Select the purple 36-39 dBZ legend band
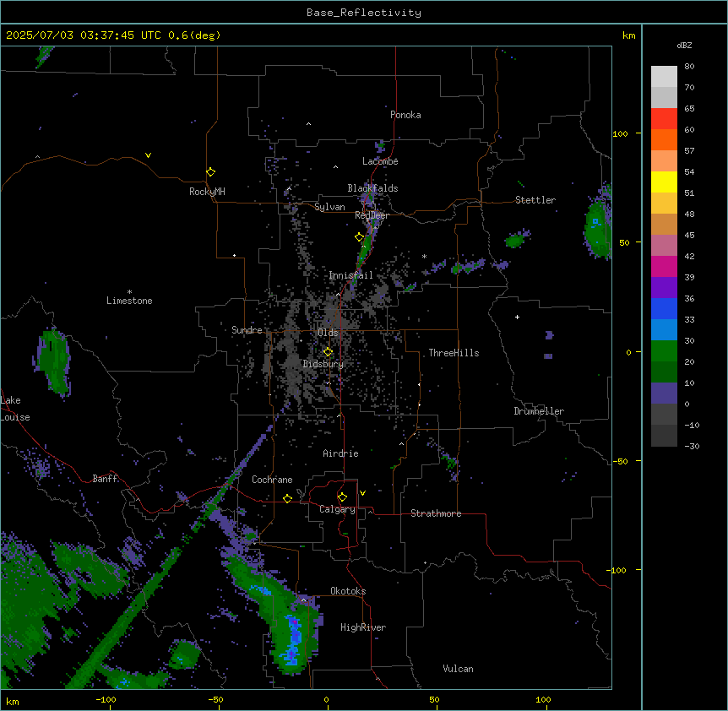The width and height of the screenshot is (728, 711). coord(664,288)
